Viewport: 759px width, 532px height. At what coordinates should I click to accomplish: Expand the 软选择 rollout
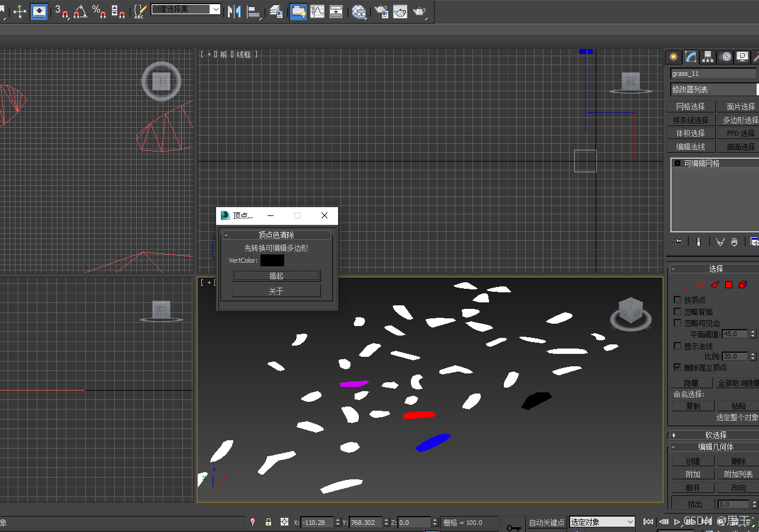[673, 435]
